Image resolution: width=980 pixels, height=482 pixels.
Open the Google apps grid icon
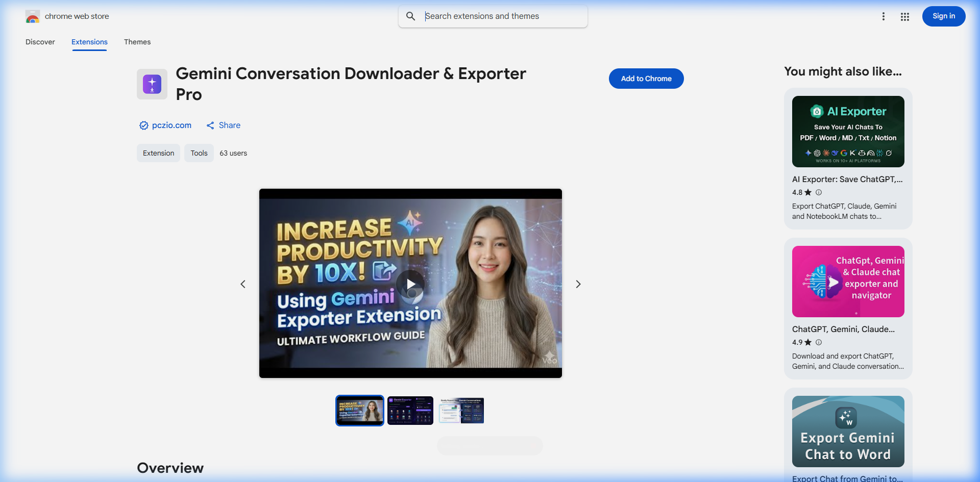coord(905,17)
